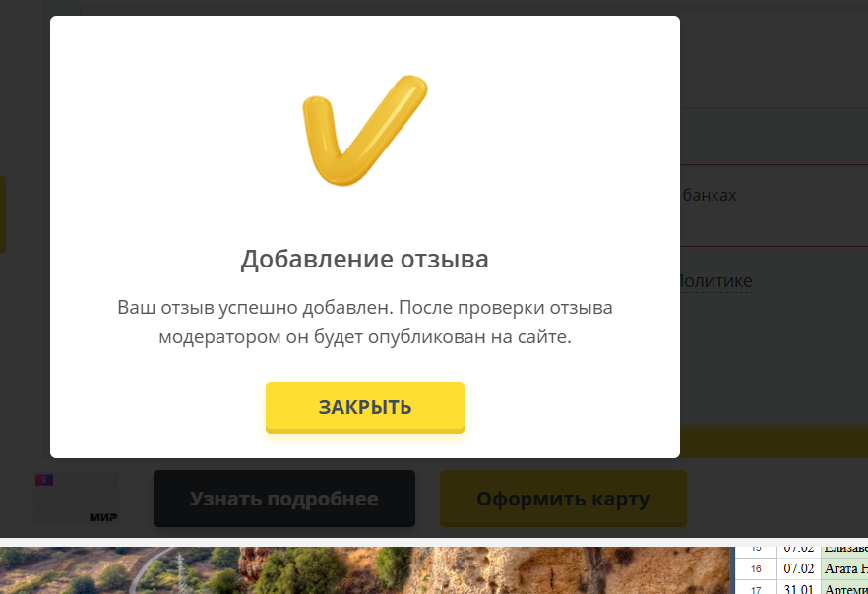Click the dimmed Оформить карту button
868x594 pixels.
[x=563, y=499]
